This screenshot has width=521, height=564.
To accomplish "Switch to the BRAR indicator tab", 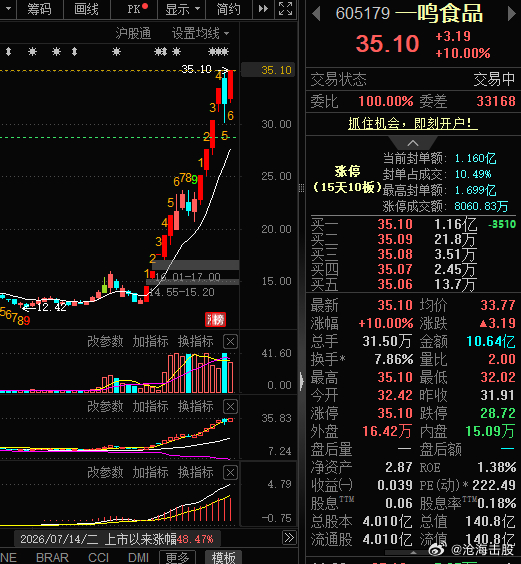I will click(53, 558).
